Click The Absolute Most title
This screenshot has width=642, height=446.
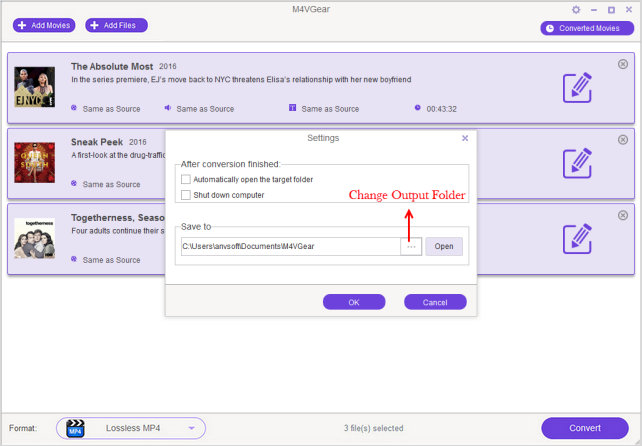(112, 66)
